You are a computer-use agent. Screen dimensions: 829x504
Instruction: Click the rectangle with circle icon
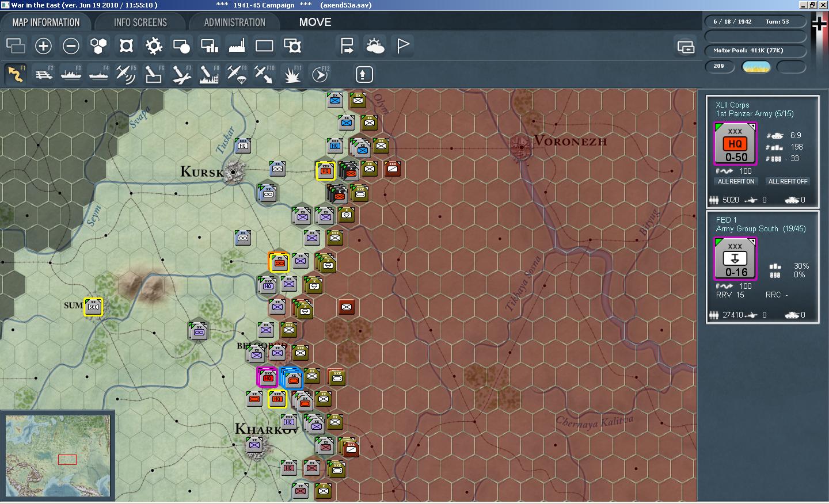click(x=181, y=45)
